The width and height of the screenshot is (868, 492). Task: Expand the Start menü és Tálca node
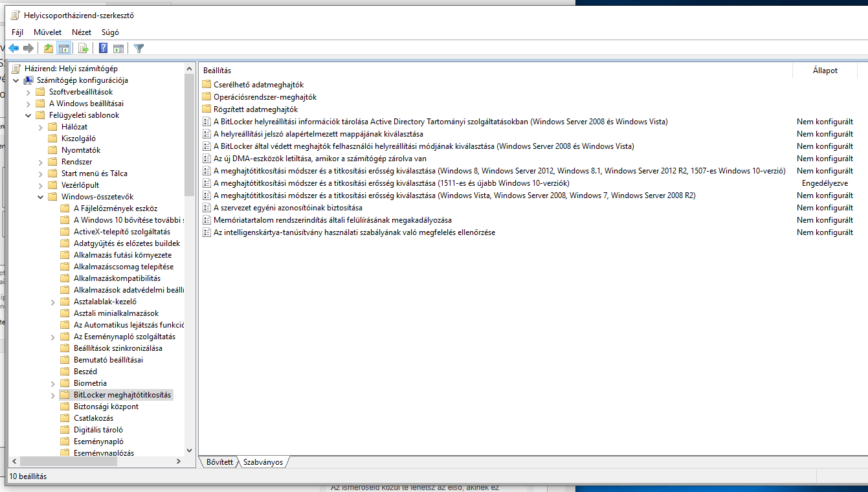(x=40, y=173)
